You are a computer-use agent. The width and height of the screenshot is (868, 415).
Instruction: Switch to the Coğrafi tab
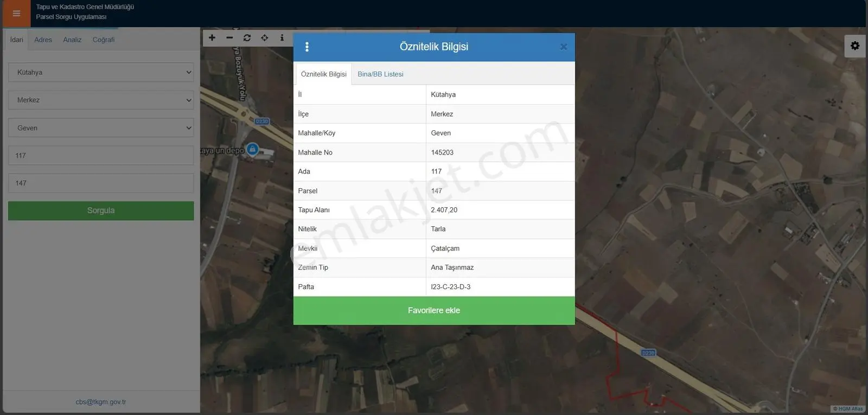104,40
